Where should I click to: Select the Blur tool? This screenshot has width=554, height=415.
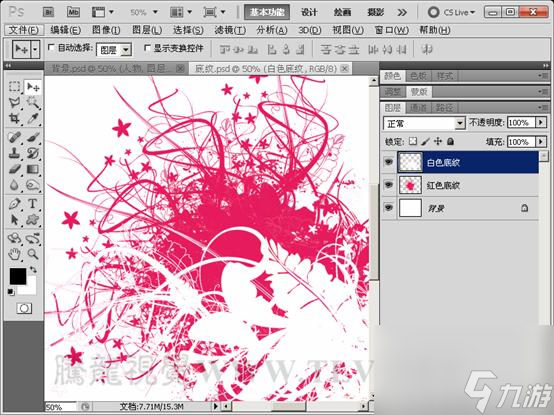pos(14,185)
